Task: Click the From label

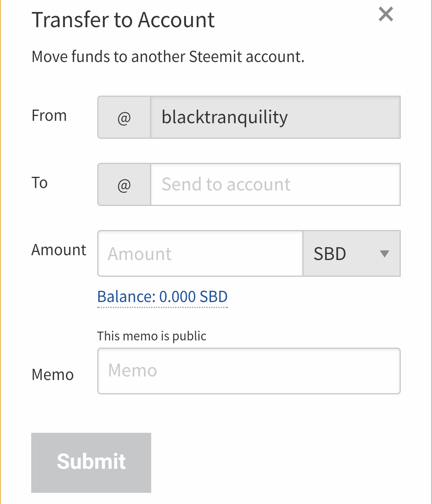Action: click(49, 116)
